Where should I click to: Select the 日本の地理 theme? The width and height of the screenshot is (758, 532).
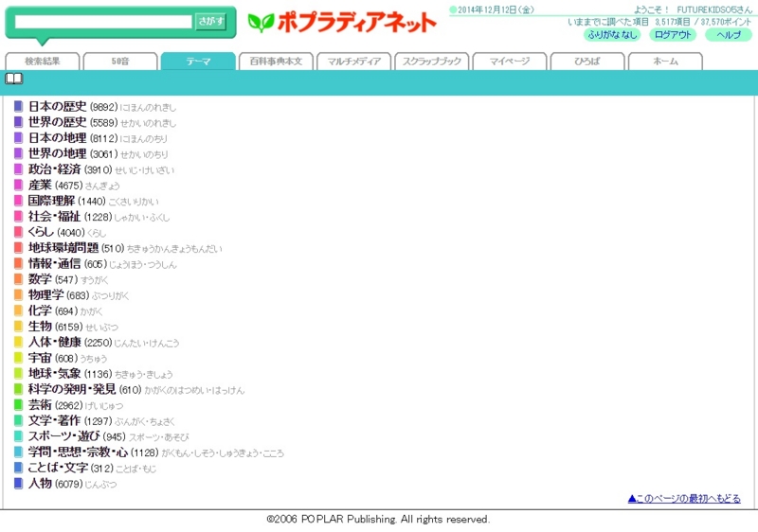58,137
